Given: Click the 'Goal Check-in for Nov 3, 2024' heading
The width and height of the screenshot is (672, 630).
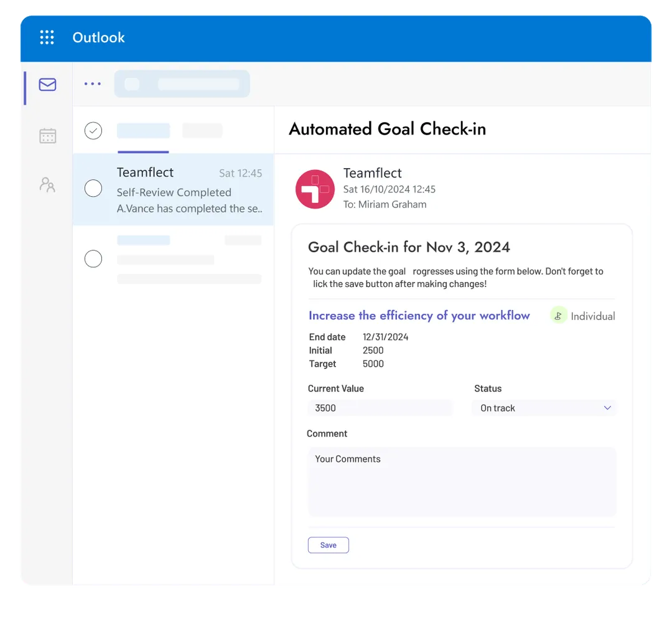Looking at the screenshot, I should 409,247.
